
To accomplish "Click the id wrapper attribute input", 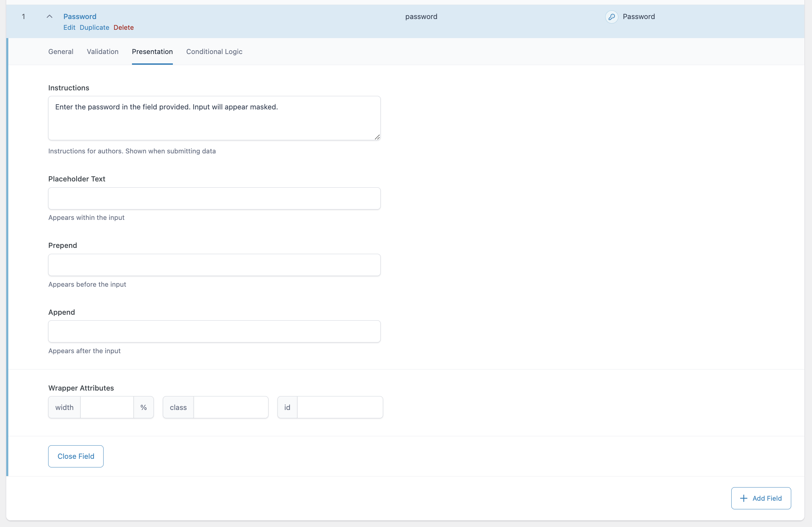I will point(340,407).
